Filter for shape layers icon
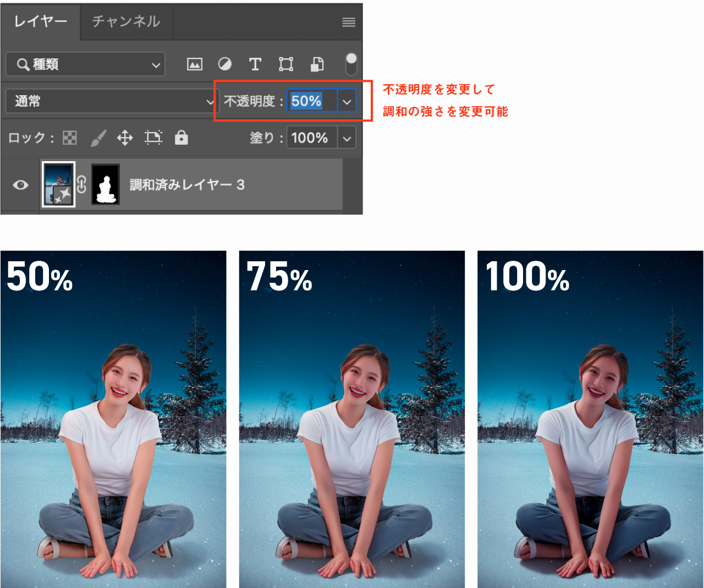 pyautogui.click(x=286, y=64)
